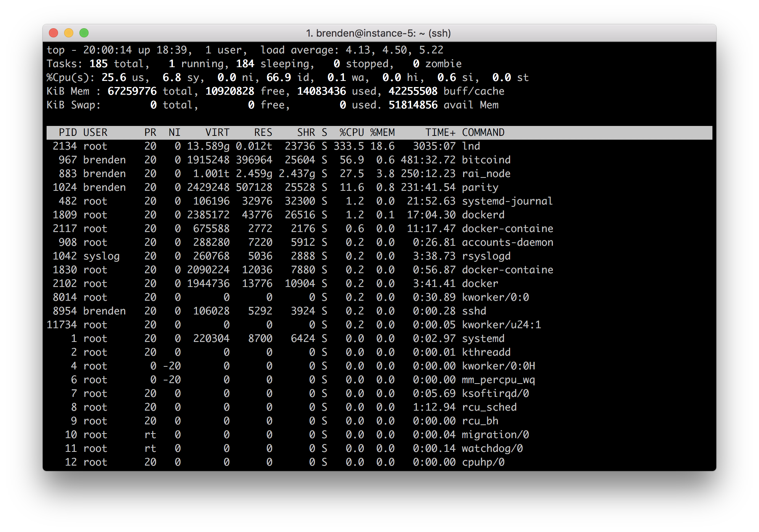Viewport: 759px width, 532px height.
Task: Click the 184 sleeping tasks value
Action: pyautogui.click(x=245, y=64)
